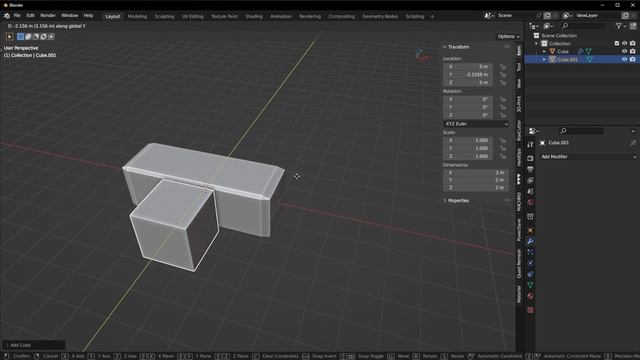Viewport: 640px width, 360px height.
Task: Open Object Constraints properties tab icon
Action: [530, 274]
